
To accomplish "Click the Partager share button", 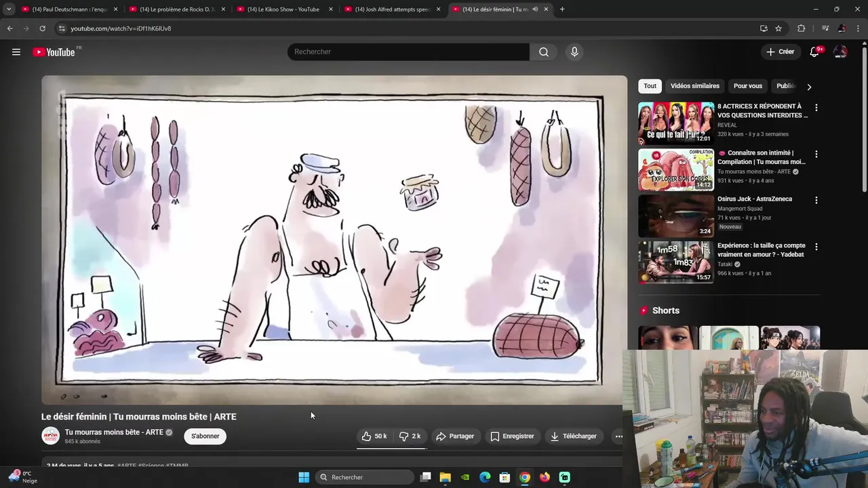I will coord(455,436).
